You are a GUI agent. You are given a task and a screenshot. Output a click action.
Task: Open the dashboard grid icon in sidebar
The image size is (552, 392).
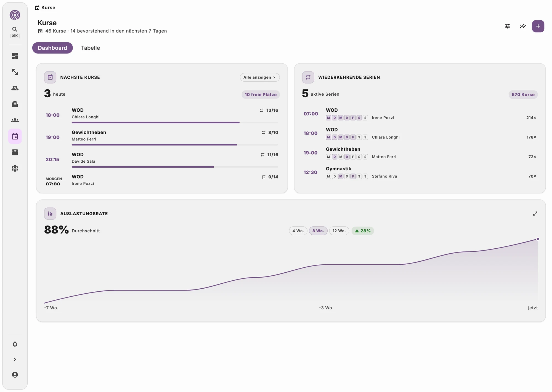[15, 56]
